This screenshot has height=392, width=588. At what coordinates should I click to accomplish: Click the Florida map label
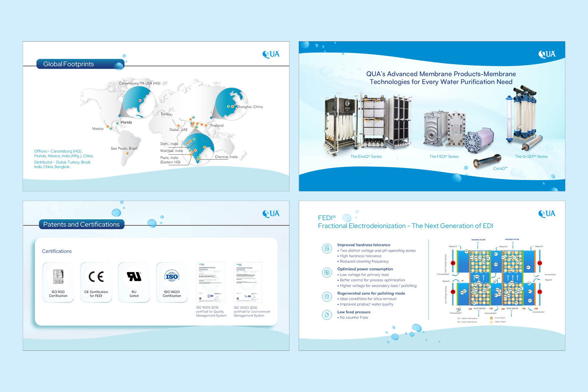coord(126,122)
